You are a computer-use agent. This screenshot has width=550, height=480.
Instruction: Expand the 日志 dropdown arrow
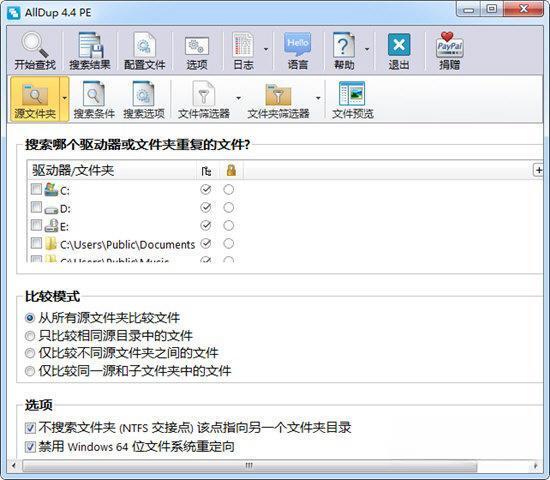coord(266,49)
